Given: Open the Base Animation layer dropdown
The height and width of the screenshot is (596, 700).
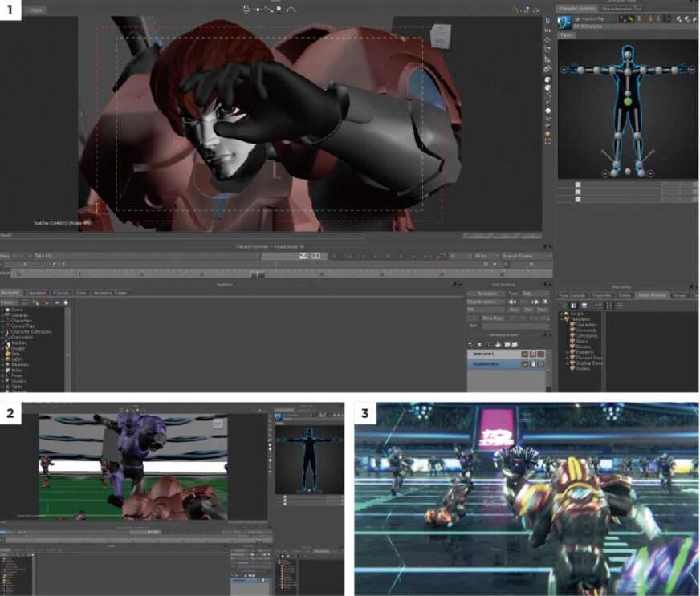Looking at the screenshot, I should (x=486, y=302).
